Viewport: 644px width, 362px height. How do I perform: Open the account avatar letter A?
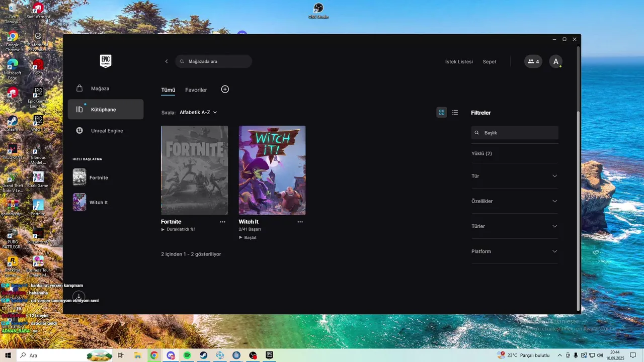point(555,61)
